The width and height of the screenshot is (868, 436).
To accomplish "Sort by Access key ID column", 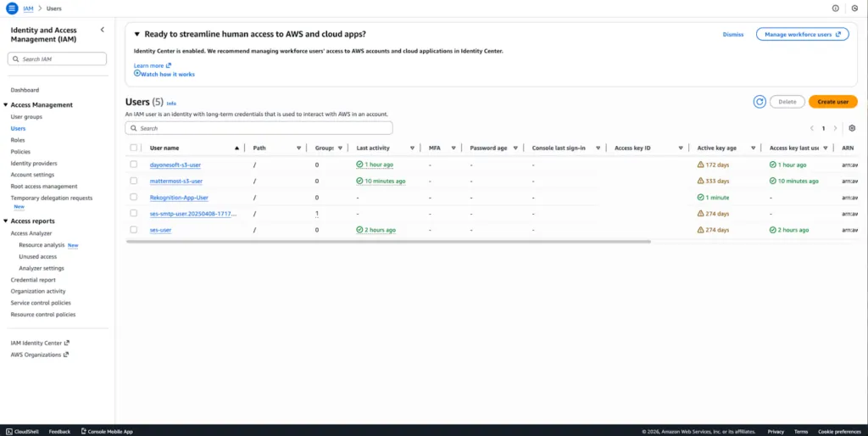I will [x=681, y=148].
